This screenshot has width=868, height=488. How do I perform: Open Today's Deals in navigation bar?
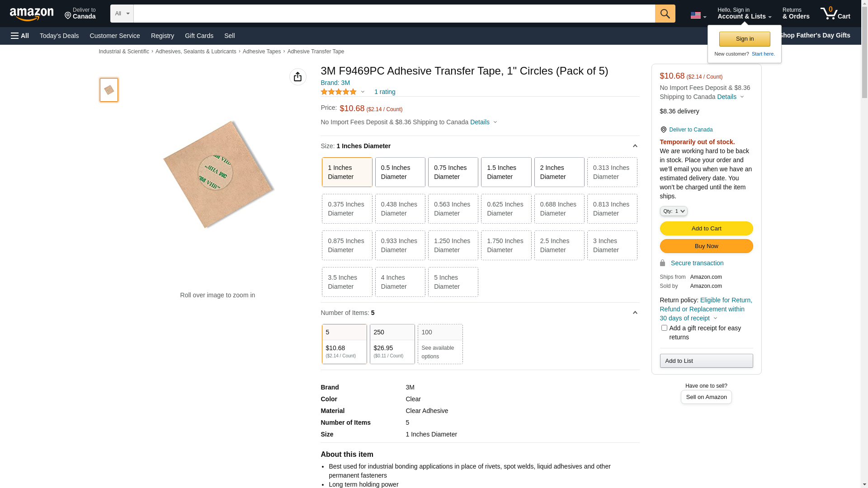click(x=59, y=36)
